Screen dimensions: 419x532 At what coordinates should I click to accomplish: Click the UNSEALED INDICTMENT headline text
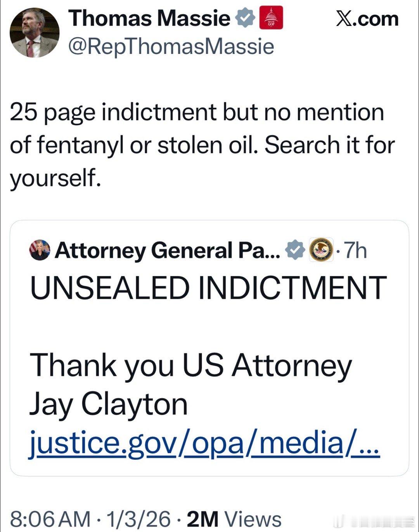pyautogui.click(x=208, y=288)
